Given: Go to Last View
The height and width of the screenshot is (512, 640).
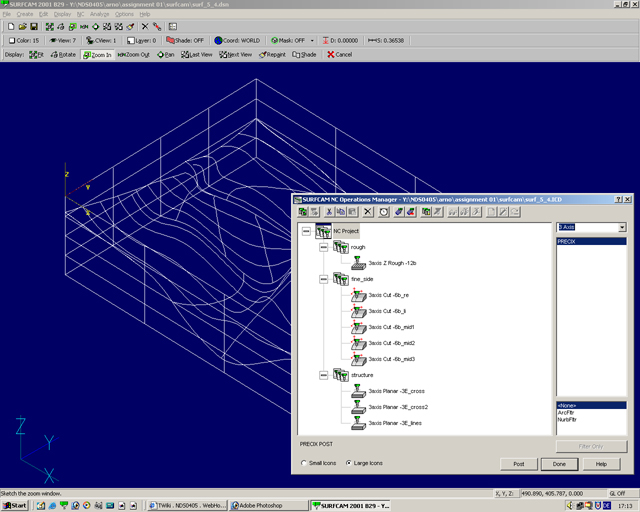Looking at the screenshot, I should pos(197,54).
